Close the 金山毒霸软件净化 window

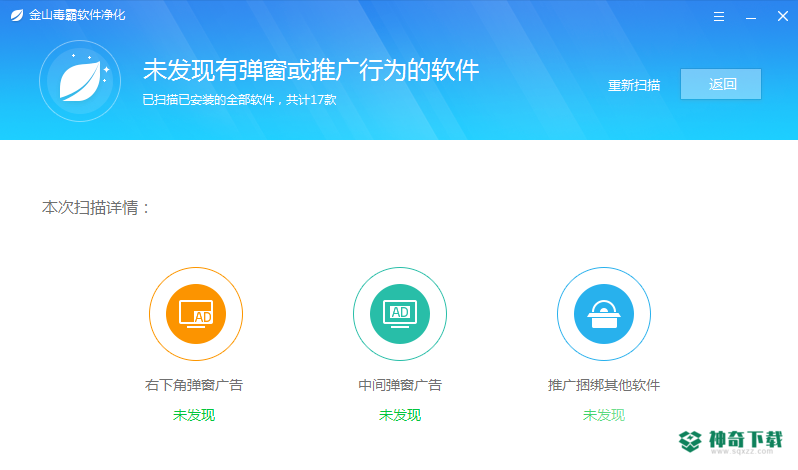(x=783, y=17)
